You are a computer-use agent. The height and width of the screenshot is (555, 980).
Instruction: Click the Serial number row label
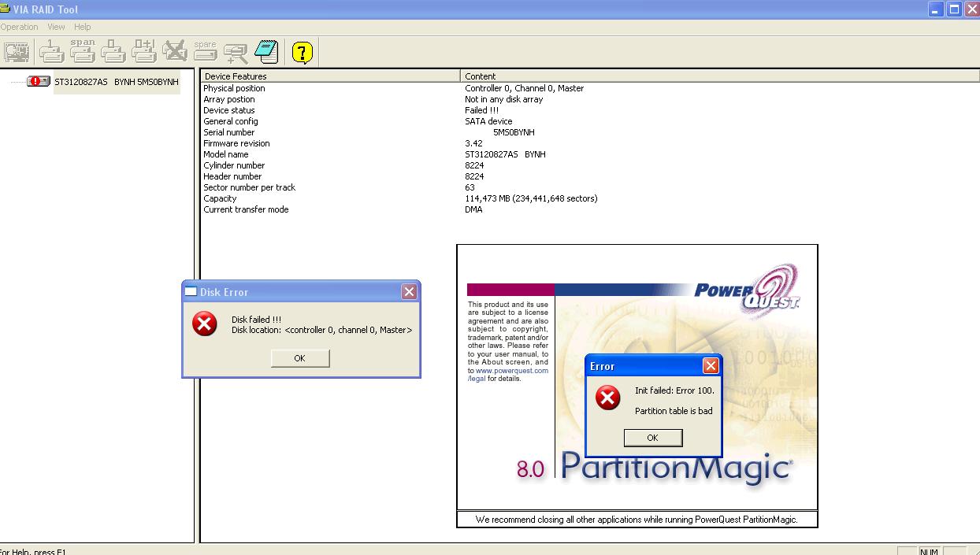pos(229,132)
